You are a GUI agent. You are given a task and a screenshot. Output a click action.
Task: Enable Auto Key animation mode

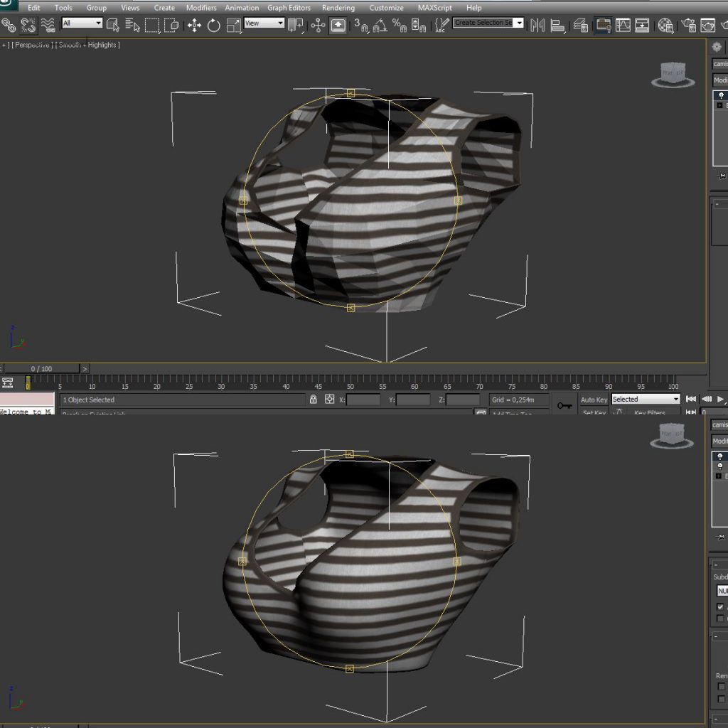[x=594, y=400]
